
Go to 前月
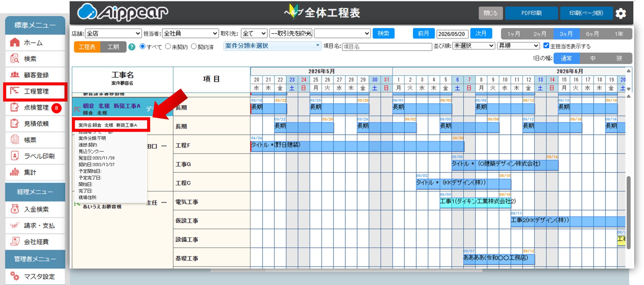coord(423,33)
